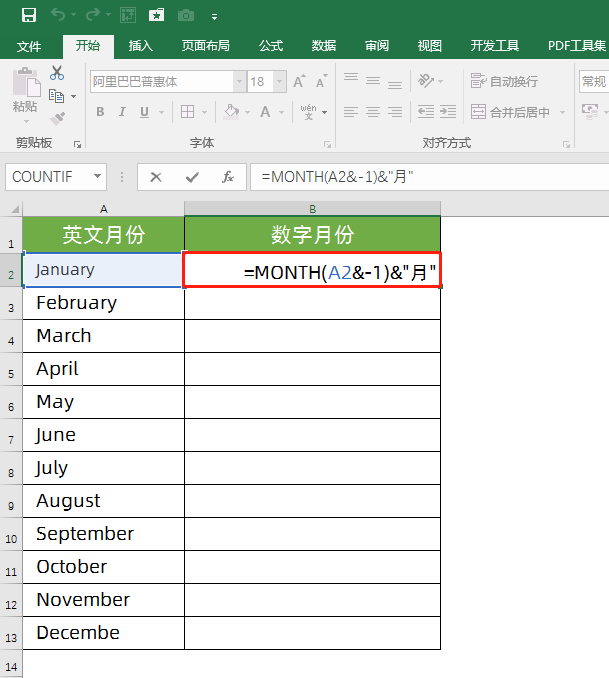Click the camera icon in quick access toolbar
609x678 pixels.
(186, 16)
